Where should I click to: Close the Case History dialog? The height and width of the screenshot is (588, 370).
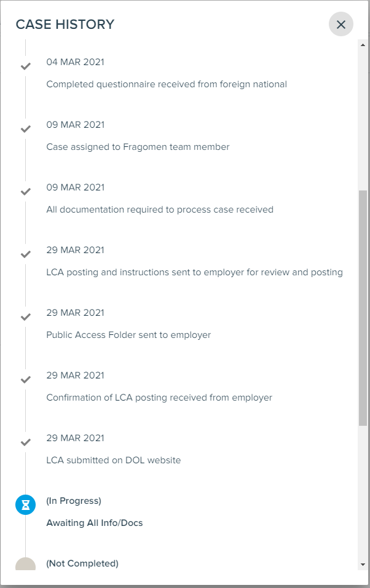pyautogui.click(x=341, y=25)
